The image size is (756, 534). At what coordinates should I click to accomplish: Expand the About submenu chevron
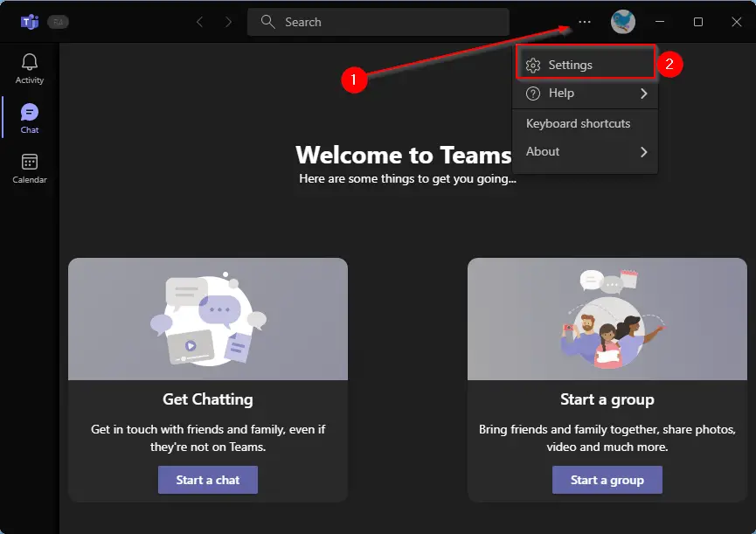(x=643, y=152)
